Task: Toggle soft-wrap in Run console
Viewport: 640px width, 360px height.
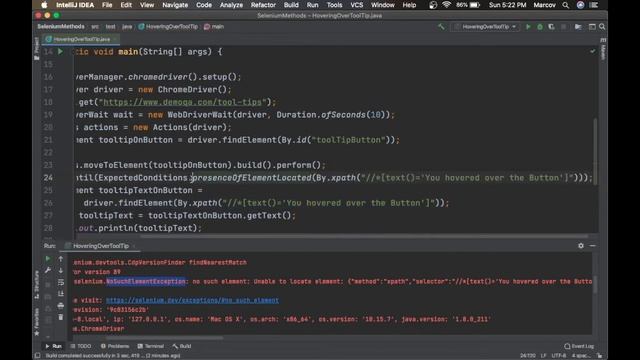Action: [61, 282]
